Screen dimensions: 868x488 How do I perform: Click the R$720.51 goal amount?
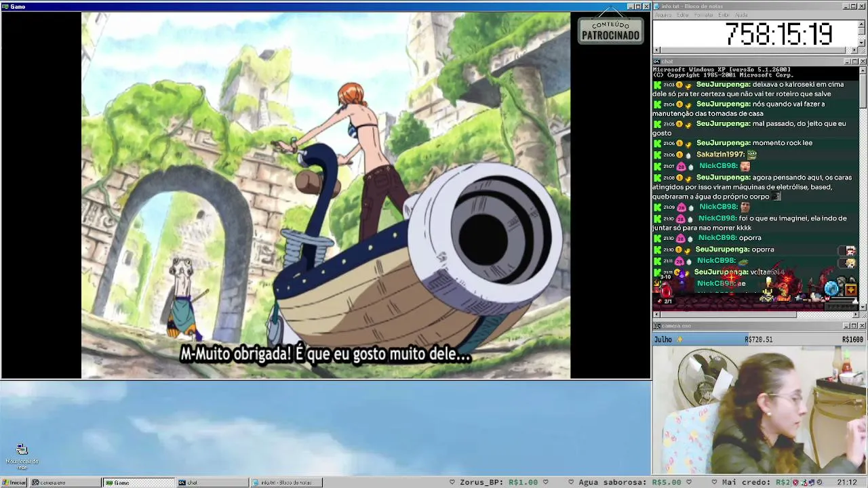pos(758,340)
